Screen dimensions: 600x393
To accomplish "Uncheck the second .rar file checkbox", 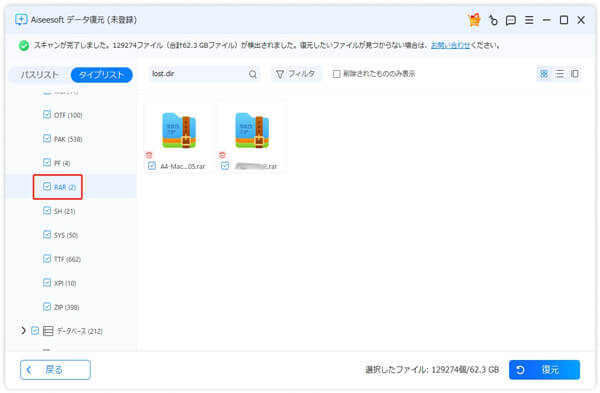I will point(225,166).
